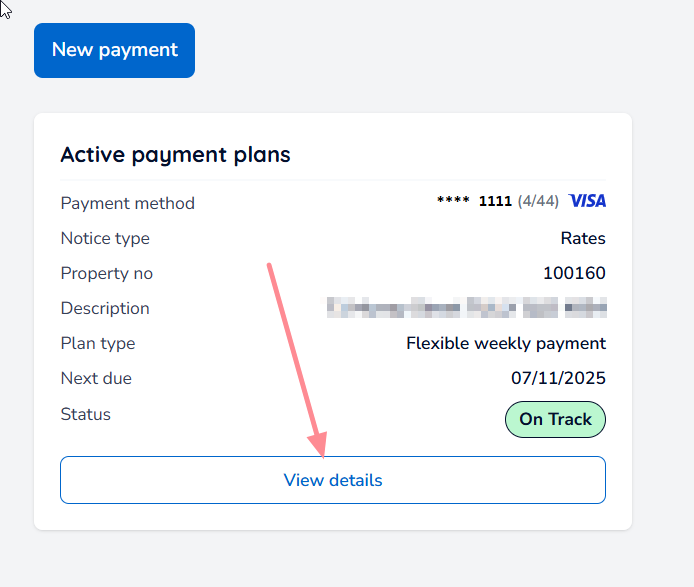Image resolution: width=694 pixels, height=587 pixels.
Task: Click the Payment method label
Action: 127,203
